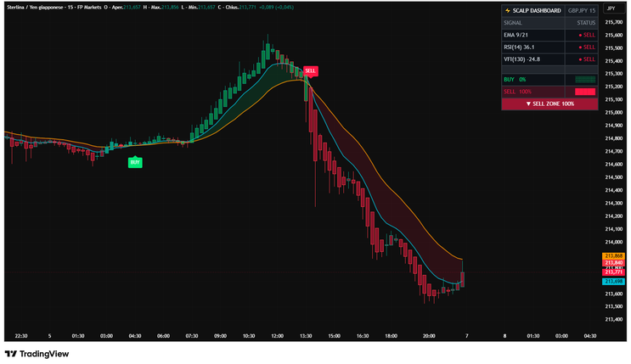Click the 04:30 label at far right of time axis
The width and height of the screenshot is (631, 364).
590,336
